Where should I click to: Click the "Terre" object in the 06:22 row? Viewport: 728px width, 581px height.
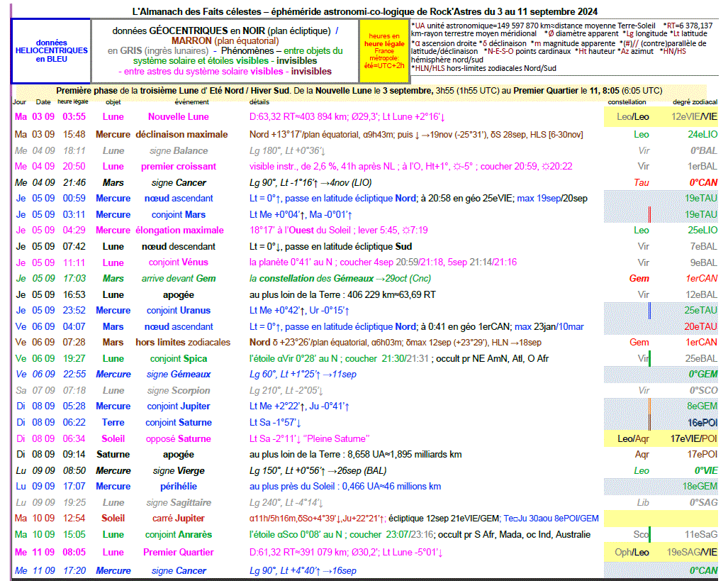pos(113,423)
